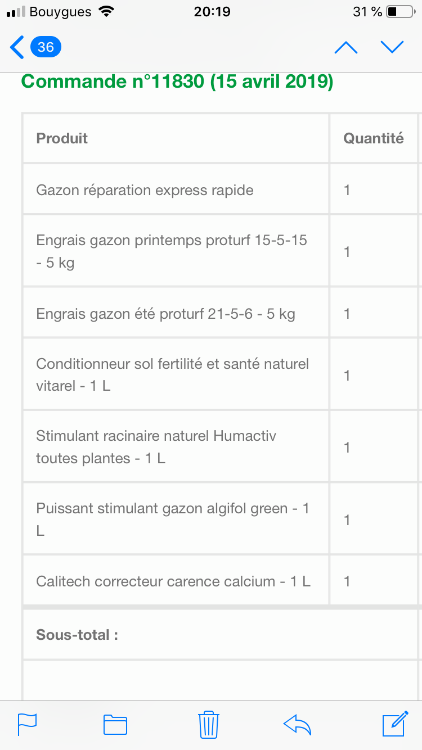
Task: Tap the Commande n°11830 heading
Action: [178, 81]
